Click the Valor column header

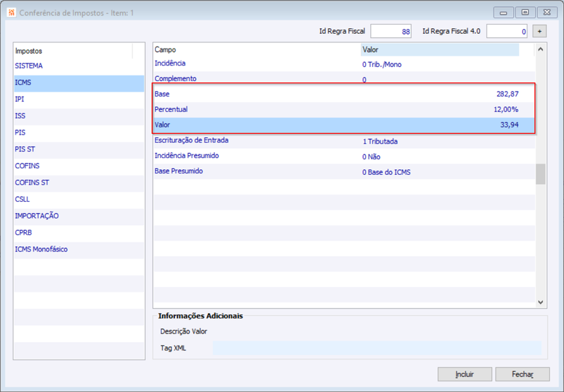click(x=439, y=49)
